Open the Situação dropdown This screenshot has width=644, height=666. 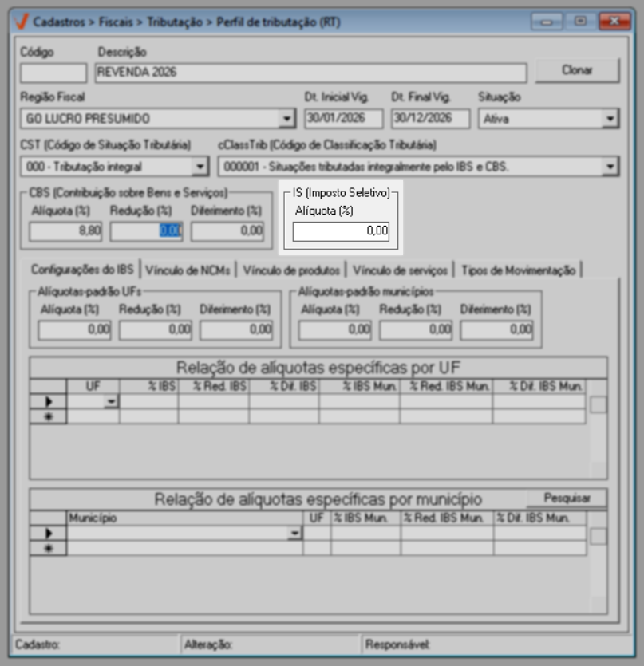click(610, 119)
